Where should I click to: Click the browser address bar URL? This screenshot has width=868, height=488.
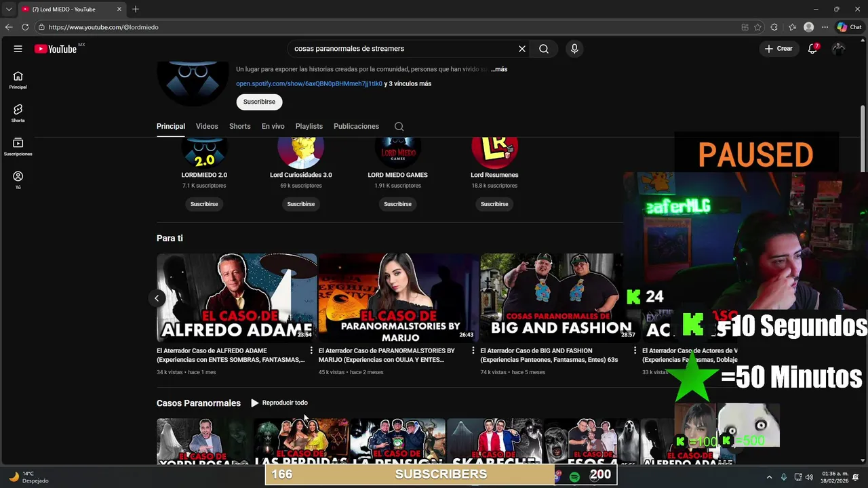104,27
